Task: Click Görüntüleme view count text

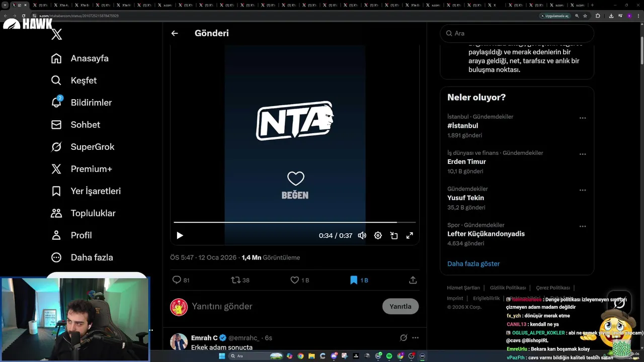Action: pos(281,257)
